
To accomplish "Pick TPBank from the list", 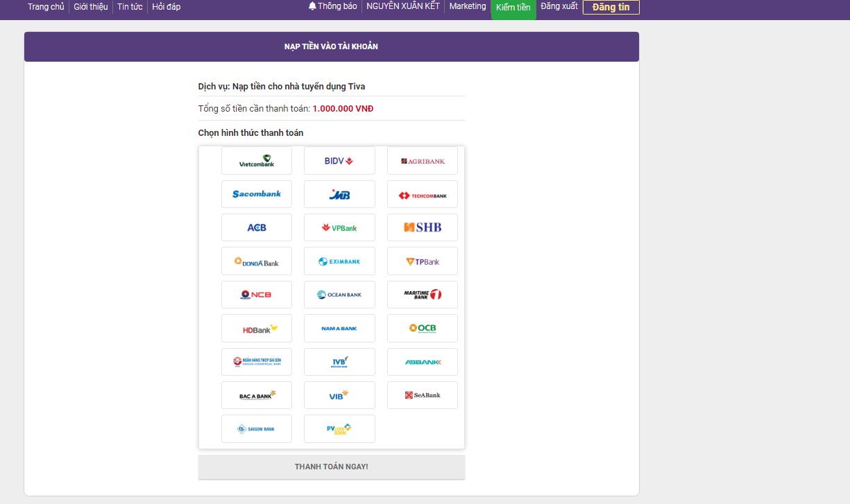I will point(422,261).
